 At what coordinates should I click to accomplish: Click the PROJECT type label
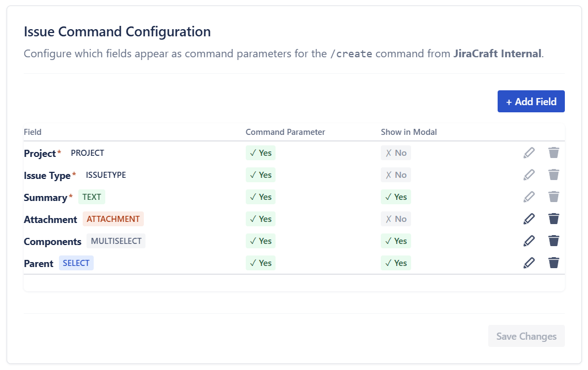[x=88, y=153]
